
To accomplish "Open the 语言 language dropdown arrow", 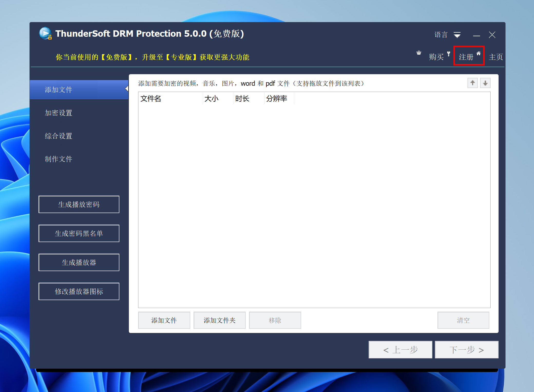I will (457, 35).
